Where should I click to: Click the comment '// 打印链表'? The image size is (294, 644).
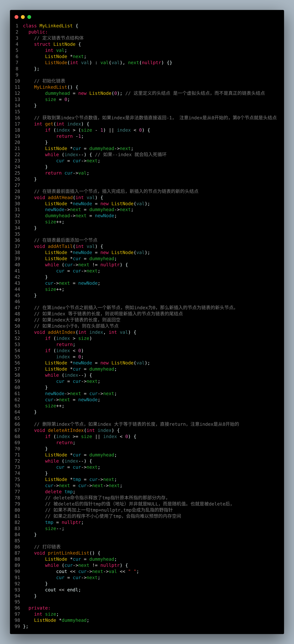click(x=47, y=547)
